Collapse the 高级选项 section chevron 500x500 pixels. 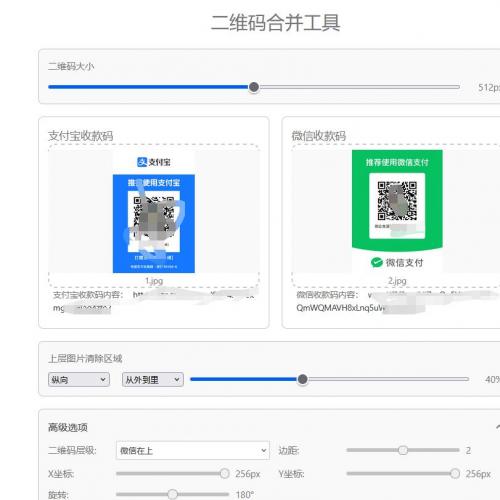tap(498, 427)
